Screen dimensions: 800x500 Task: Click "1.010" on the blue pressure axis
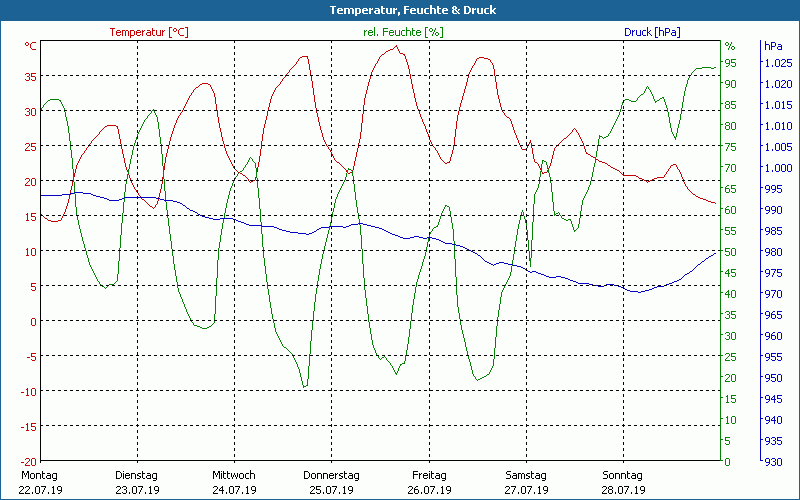[778, 126]
